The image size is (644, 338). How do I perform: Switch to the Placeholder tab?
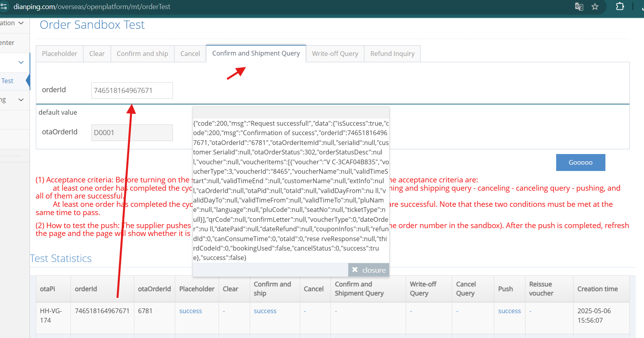click(x=59, y=54)
